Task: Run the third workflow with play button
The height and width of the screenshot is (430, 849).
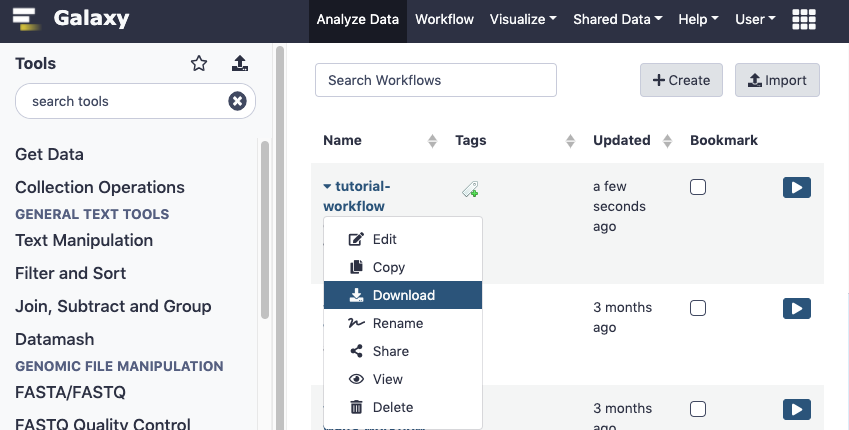Action: click(796, 409)
